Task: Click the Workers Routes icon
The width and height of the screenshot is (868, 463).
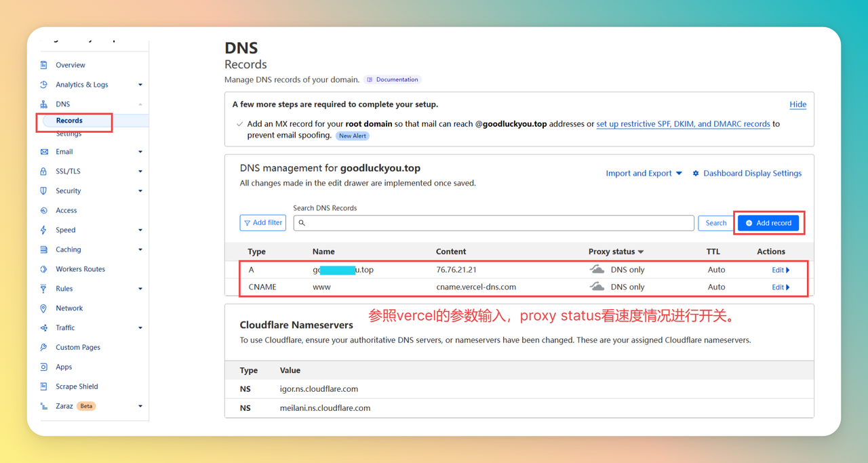Action: 44,269
